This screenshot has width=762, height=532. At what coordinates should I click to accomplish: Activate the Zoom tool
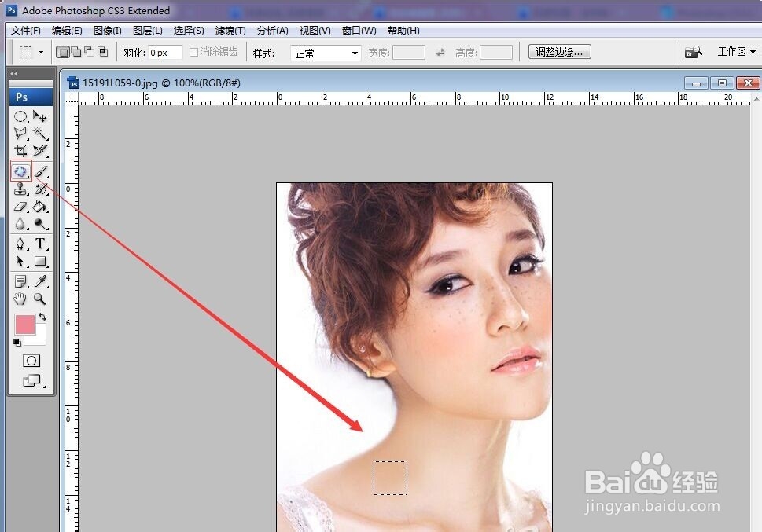pos(41,298)
